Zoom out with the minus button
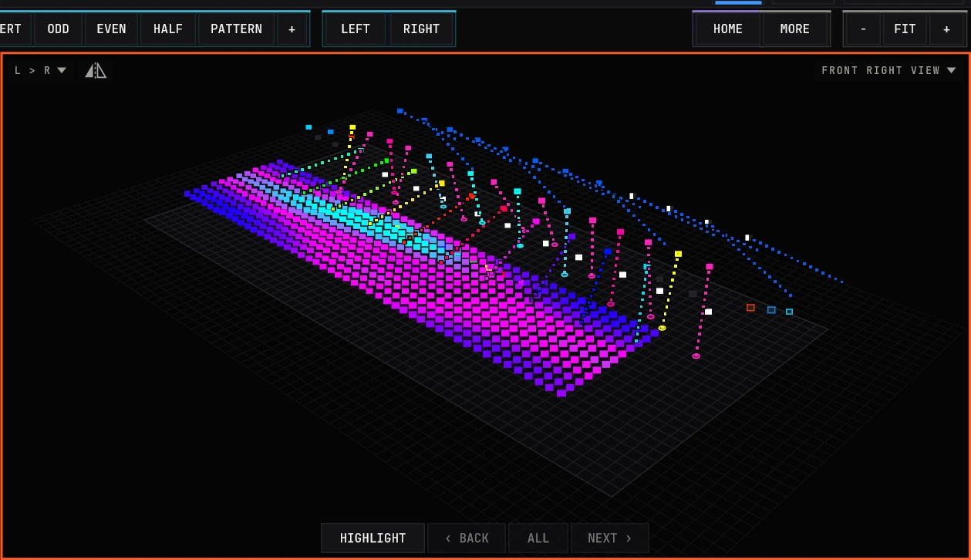Image resolution: width=971 pixels, height=560 pixels. point(863,29)
